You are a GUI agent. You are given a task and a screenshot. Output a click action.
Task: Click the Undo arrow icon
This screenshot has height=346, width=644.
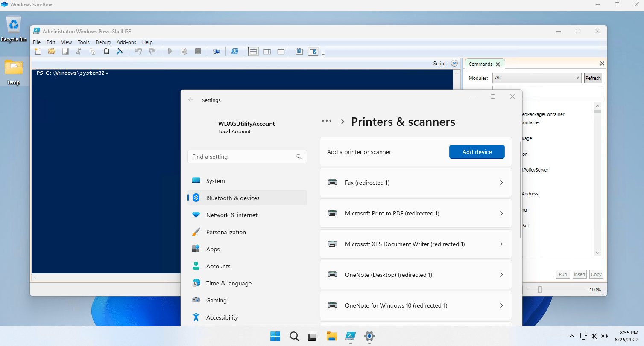click(138, 51)
